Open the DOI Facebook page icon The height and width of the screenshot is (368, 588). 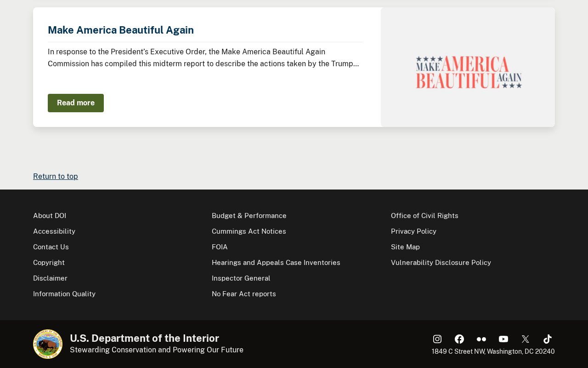tap(459, 339)
